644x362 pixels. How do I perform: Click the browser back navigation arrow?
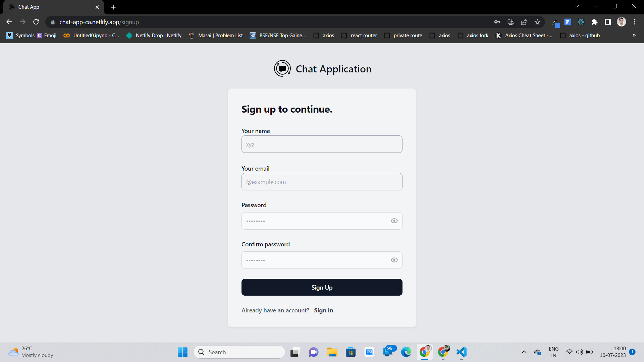coord(9,22)
